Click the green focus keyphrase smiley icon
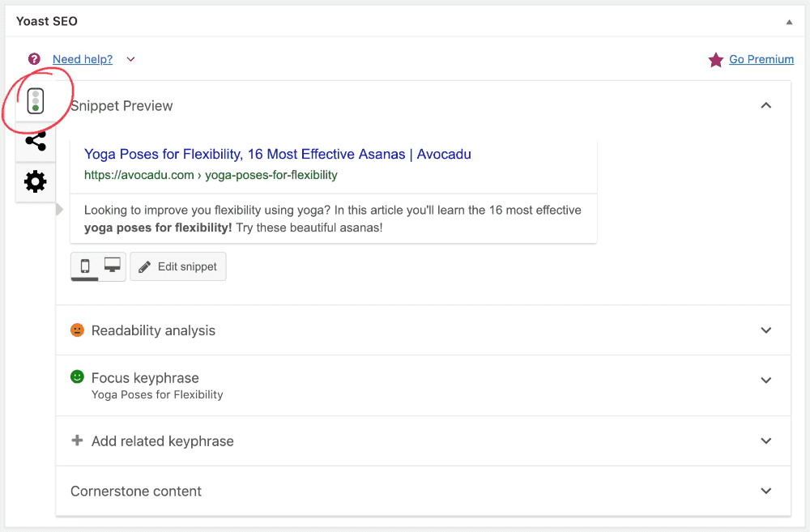 click(77, 377)
